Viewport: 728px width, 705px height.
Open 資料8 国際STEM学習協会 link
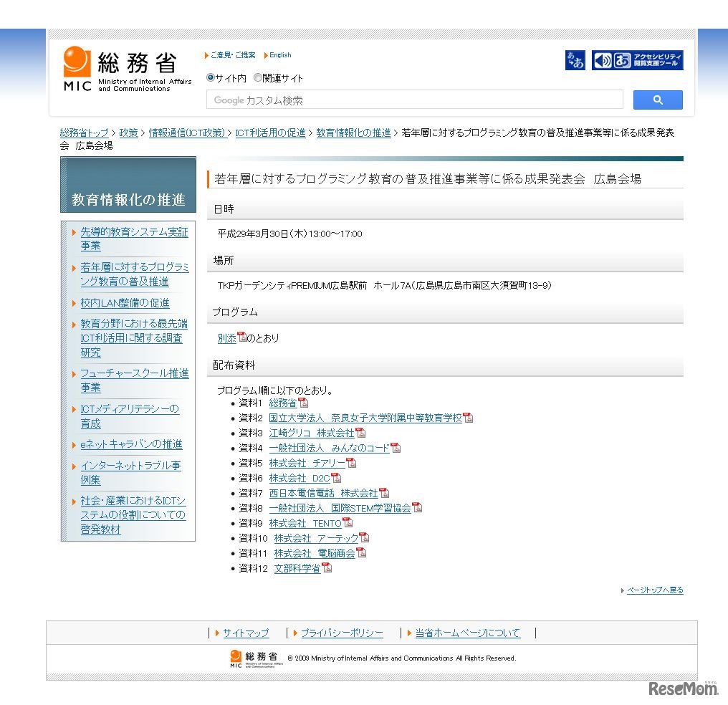(x=340, y=508)
